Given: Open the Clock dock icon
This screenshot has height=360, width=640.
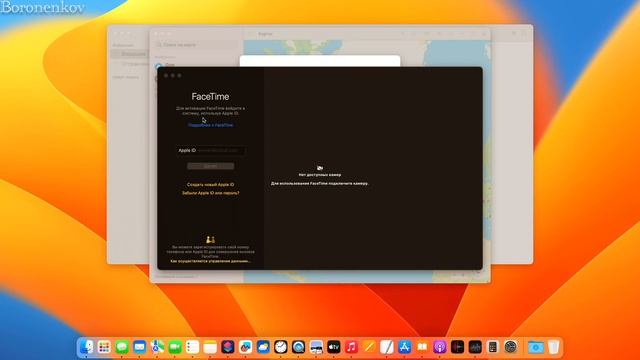Looking at the screenshot, I should (x=281, y=347).
